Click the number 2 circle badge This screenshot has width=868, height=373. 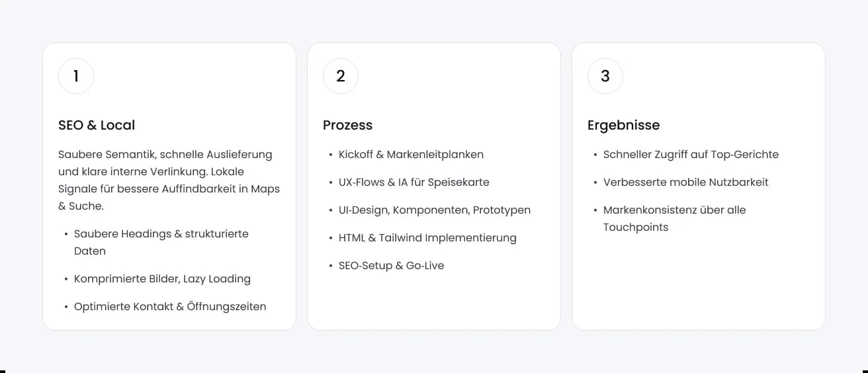coord(341,76)
